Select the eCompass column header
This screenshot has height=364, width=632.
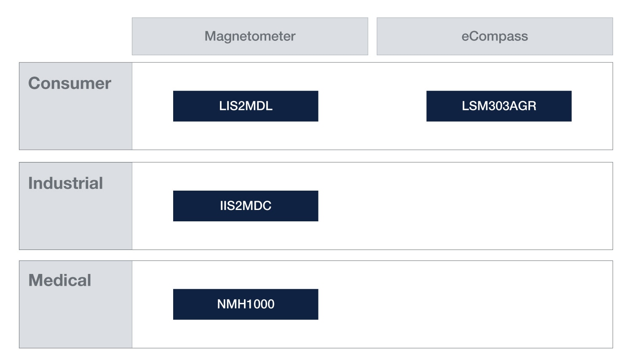pyautogui.click(x=495, y=36)
